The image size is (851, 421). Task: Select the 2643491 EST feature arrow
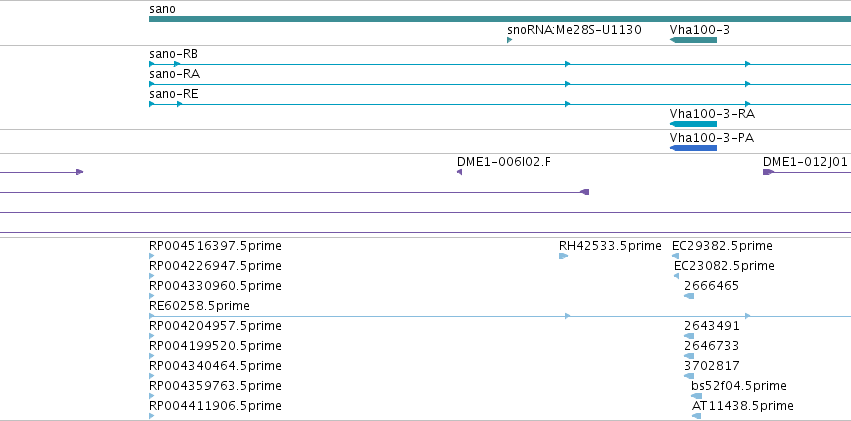[689, 336]
